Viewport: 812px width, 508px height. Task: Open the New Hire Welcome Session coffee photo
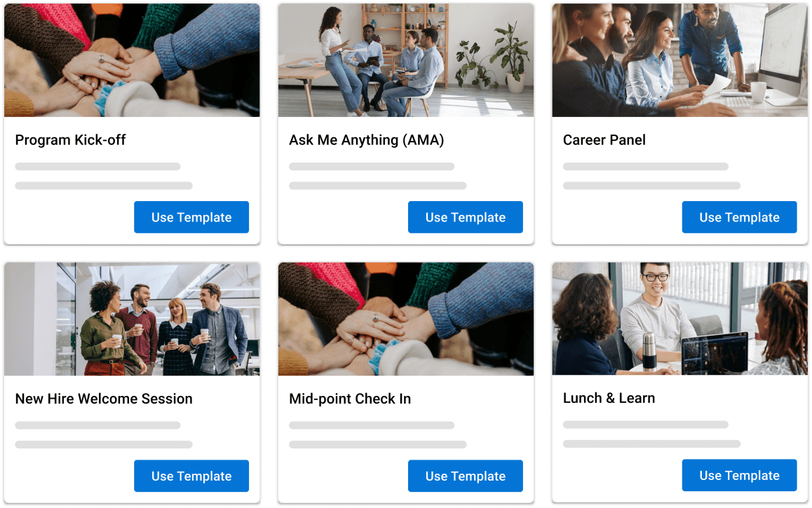pos(132,319)
